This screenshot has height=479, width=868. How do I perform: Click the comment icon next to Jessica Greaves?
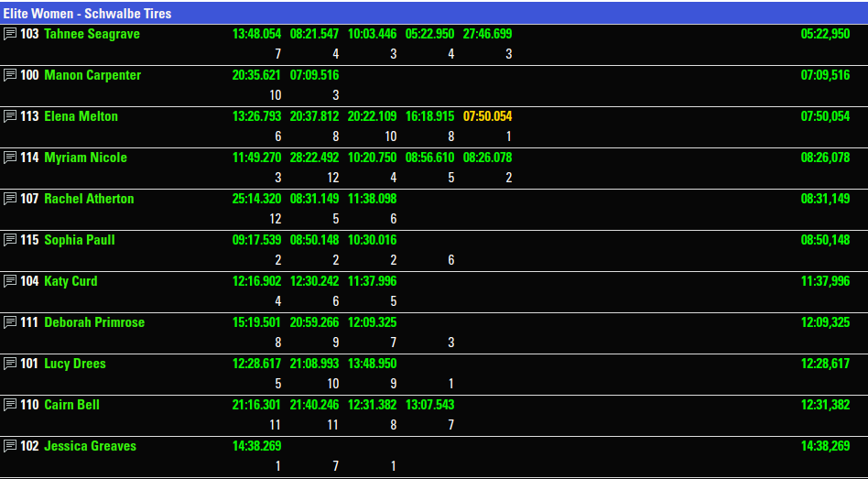click(x=10, y=446)
